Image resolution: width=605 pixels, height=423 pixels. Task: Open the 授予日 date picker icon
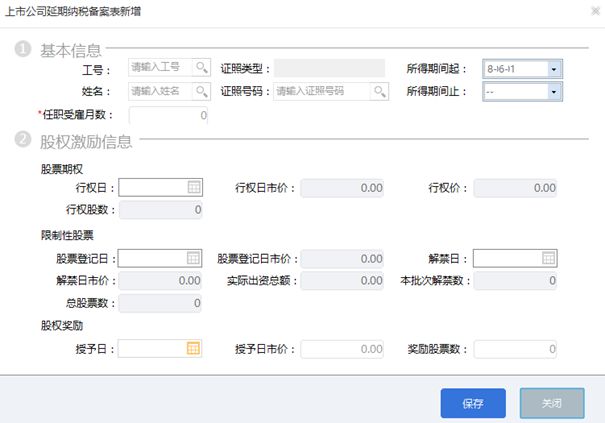(194, 348)
